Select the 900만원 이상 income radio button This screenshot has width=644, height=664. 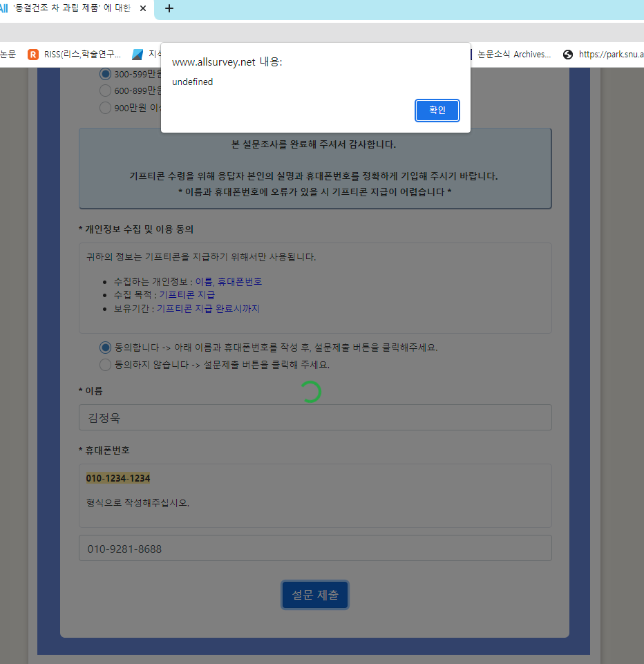(x=105, y=107)
